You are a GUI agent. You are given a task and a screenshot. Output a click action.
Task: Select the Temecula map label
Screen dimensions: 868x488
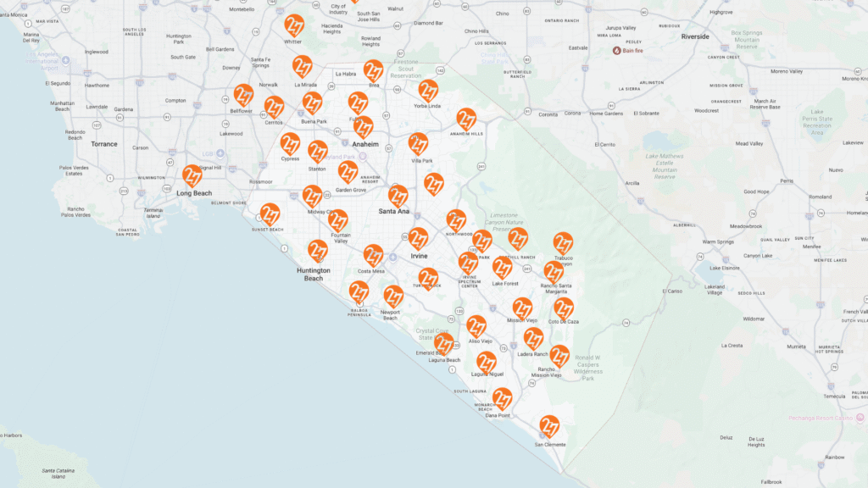pyautogui.click(x=834, y=396)
